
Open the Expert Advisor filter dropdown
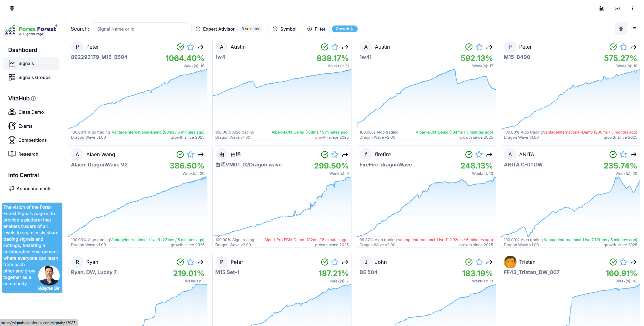[x=228, y=29]
